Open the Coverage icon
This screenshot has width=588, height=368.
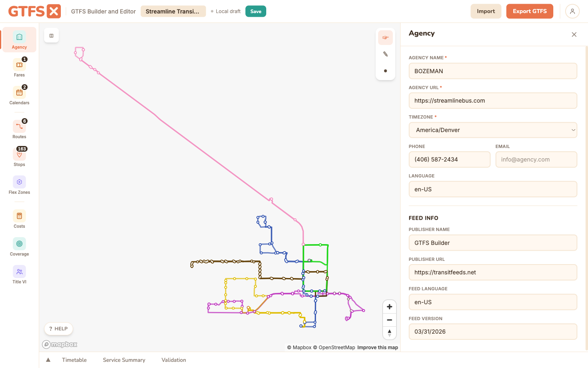tap(19, 247)
